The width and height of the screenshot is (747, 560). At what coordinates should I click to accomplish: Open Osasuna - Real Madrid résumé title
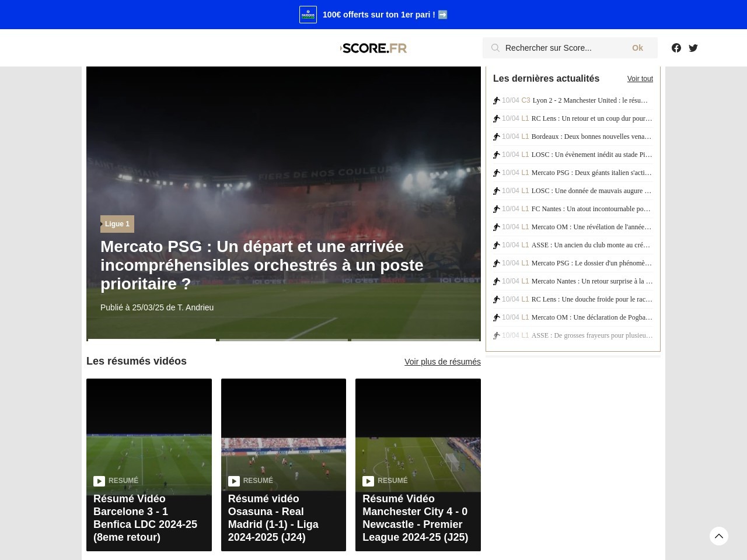(x=273, y=518)
